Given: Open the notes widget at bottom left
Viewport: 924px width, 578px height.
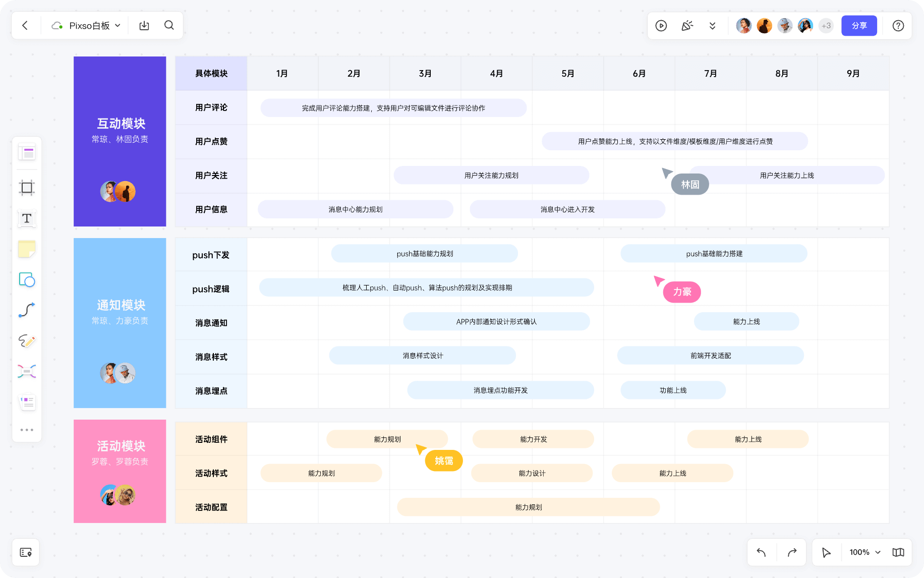Looking at the screenshot, I should (26, 552).
